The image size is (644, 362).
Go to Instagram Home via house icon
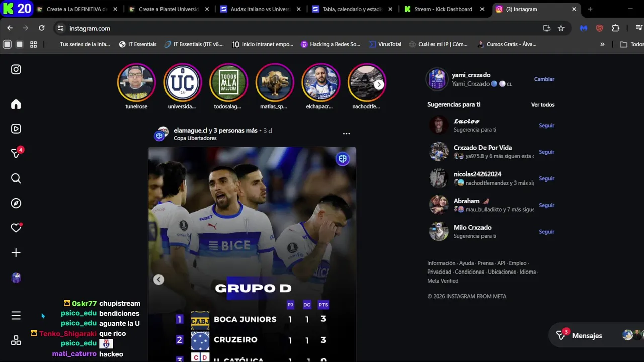coord(16,104)
